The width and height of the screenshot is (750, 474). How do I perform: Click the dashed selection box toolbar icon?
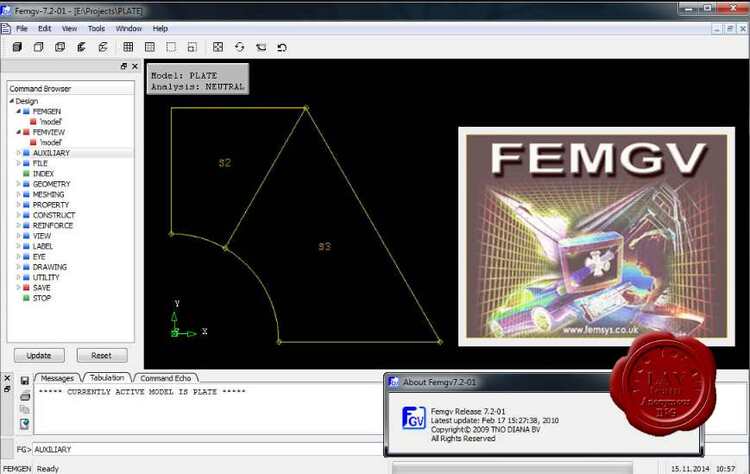coord(171,47)
